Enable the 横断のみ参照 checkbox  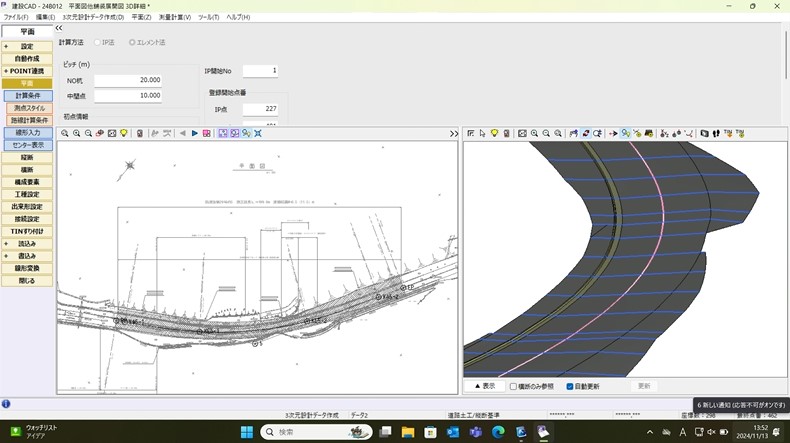point(513,385)
